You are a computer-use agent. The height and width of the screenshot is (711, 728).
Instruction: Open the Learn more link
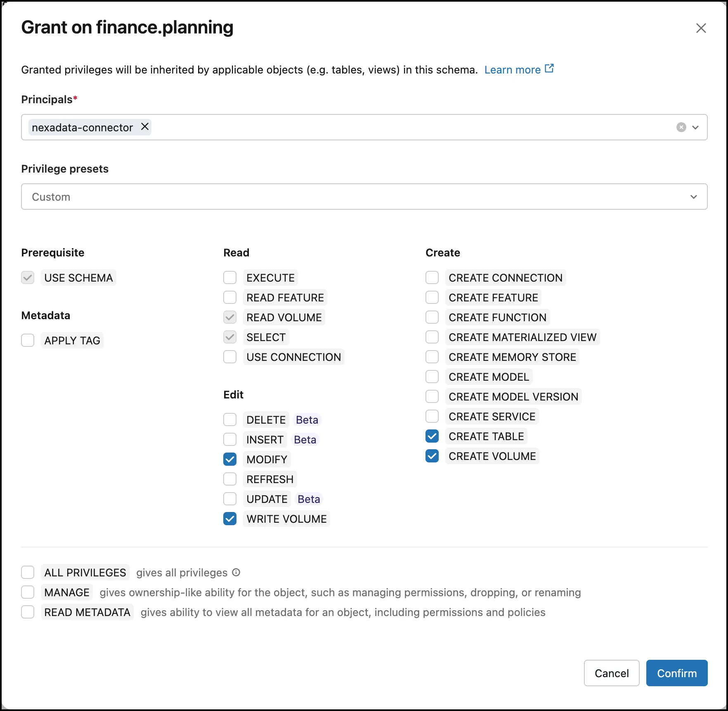coord(519,69)
